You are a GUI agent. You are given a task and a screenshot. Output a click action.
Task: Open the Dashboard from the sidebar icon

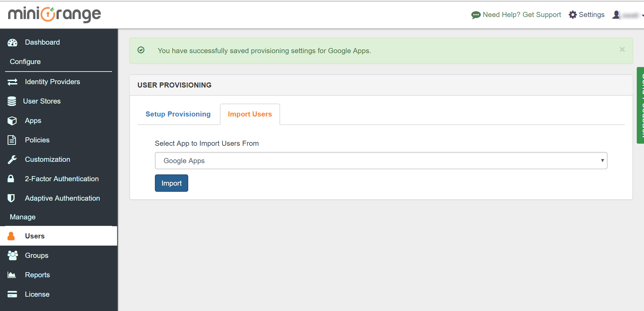[12, 42]
